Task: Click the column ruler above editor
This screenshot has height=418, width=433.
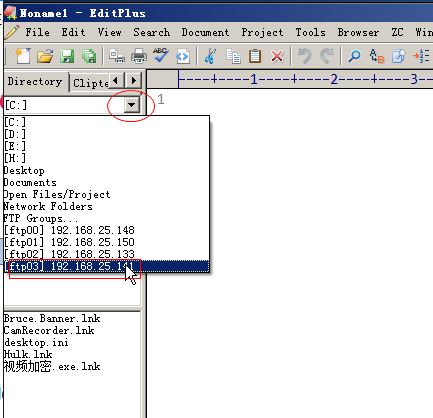Action: [290, 79]
